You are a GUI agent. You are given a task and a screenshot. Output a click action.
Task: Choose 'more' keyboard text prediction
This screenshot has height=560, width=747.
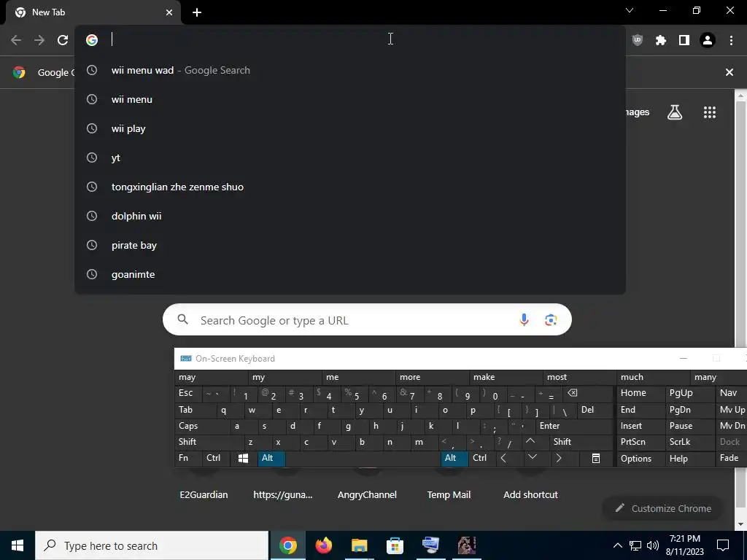[x=433, y=377]
